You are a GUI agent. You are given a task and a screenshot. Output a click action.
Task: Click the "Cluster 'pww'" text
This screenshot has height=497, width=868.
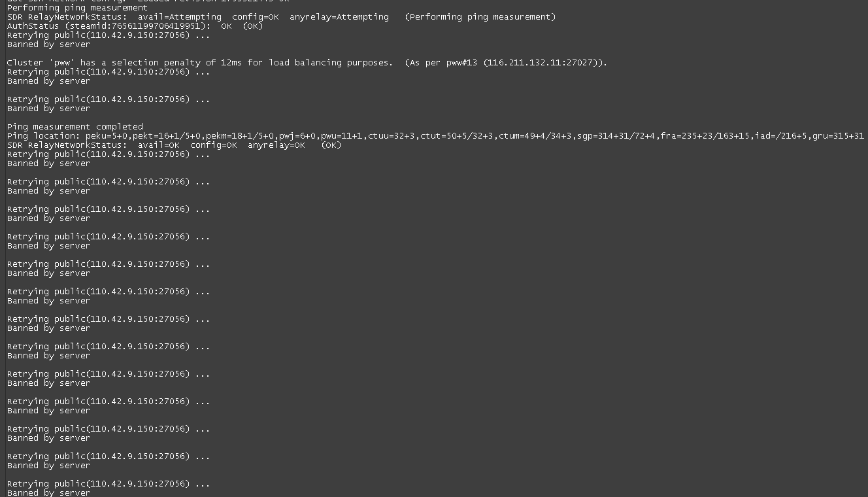[41, 63]
